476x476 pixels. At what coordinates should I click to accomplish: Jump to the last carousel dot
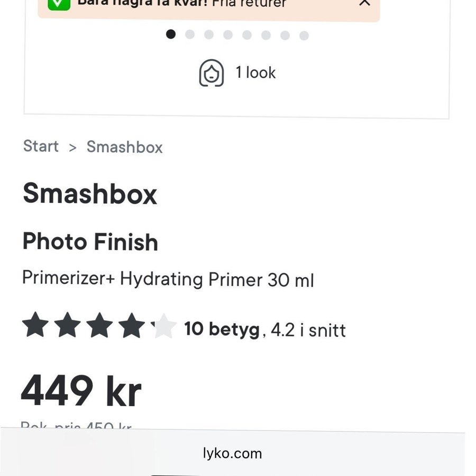pyautogui.click(x=304, y=35)
